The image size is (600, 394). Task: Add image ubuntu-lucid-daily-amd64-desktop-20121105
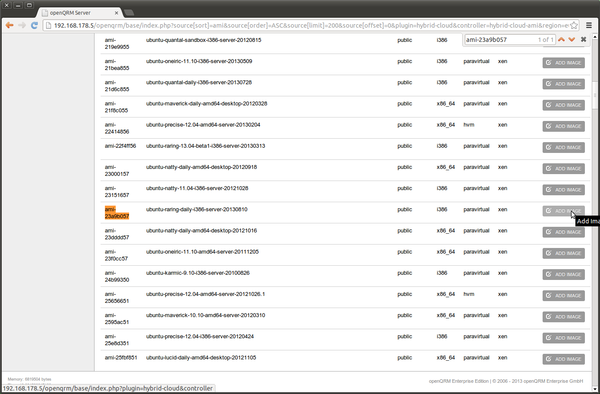563,359
